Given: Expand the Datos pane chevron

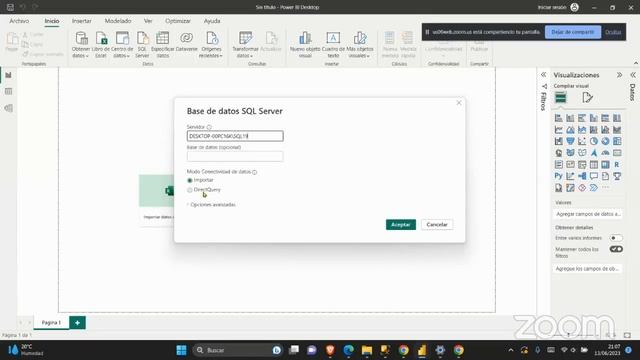Looking at the screenshot, I should coord(633,75).
